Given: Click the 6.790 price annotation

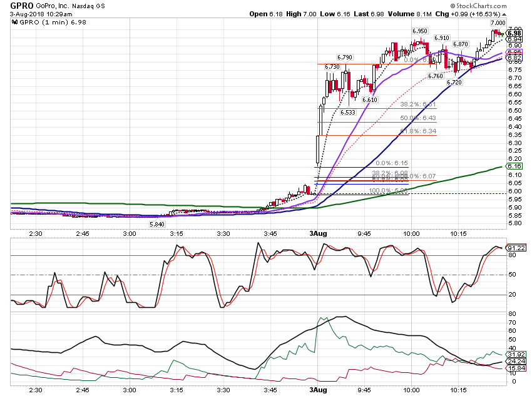Looking at the screenshot, I should click(x=345, y=58).
